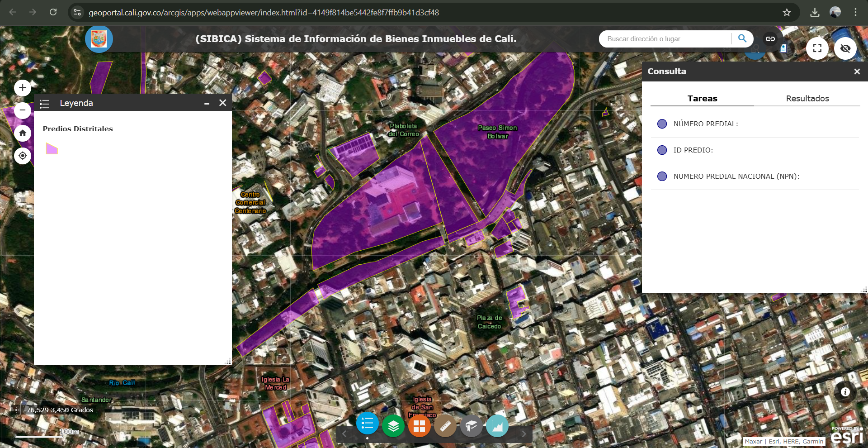This screenshot has height=448, width=868.
Task: Toggle fullscreen map view
Action: (x=817, y=48)
